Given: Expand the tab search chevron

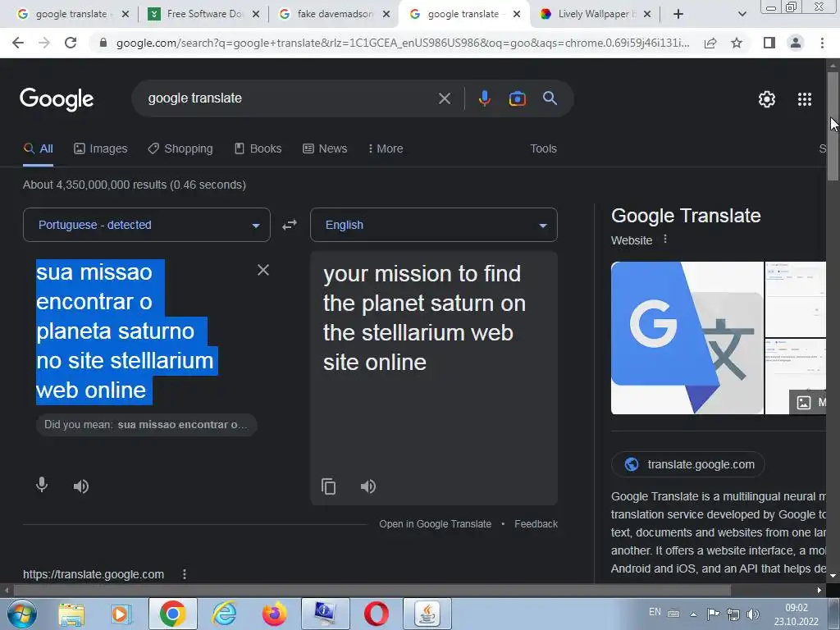Looking at the screenshot, I should pyautogui.click(x=742, y=14).
